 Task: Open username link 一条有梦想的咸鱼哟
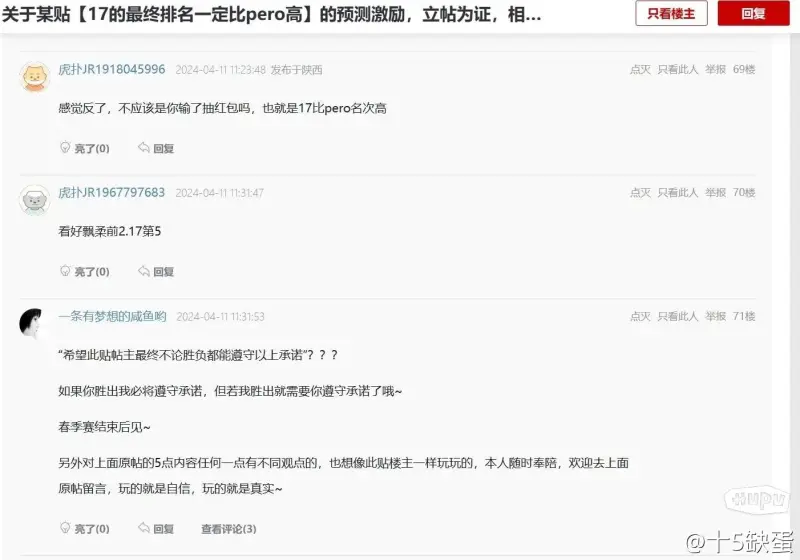(112, 316)
